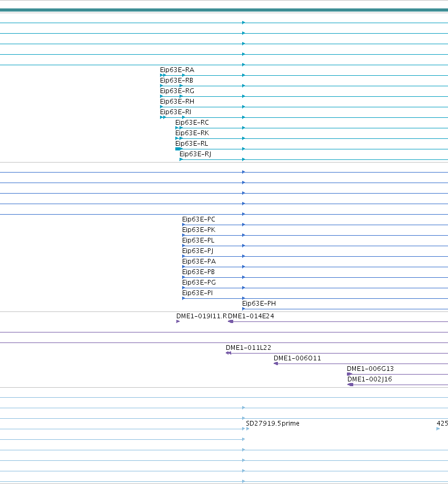Select the Eip63E-RG transcript label
This screenshot has height=484, width=448.
click(x=177, y=91)
